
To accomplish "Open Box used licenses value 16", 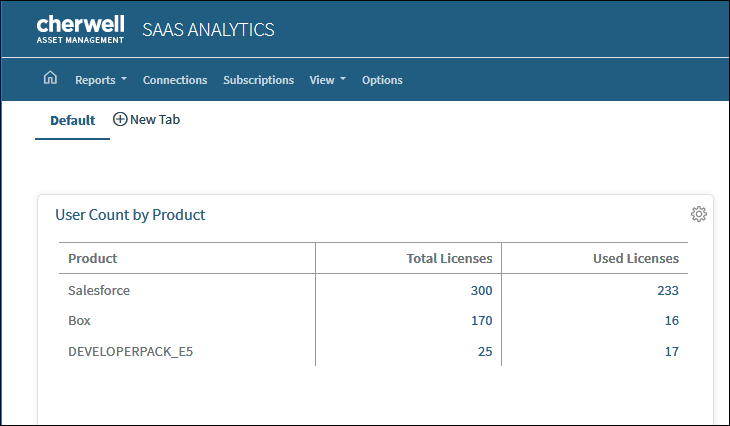I will [672, 320].
